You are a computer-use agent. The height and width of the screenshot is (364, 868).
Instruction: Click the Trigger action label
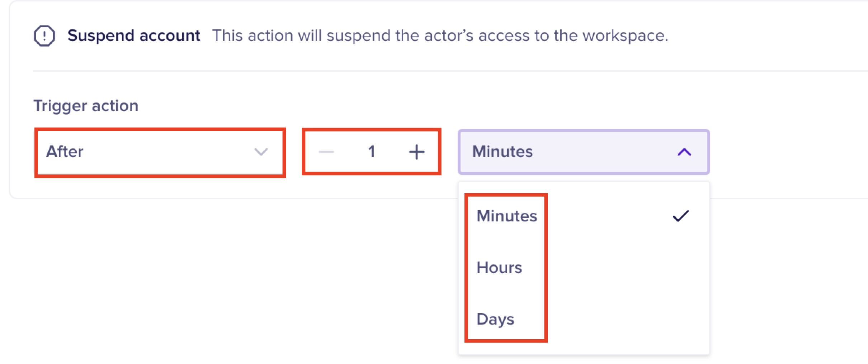tap(86, 106)
